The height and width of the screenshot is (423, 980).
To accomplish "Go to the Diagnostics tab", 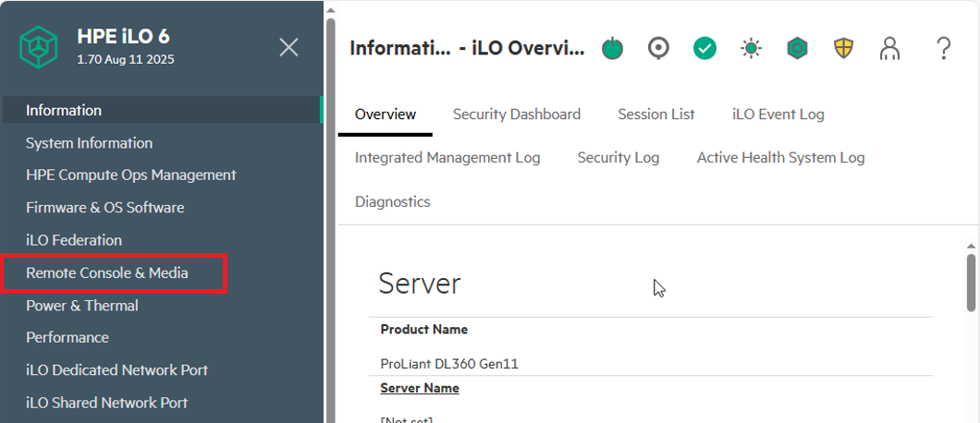I will tap(392, 201).
